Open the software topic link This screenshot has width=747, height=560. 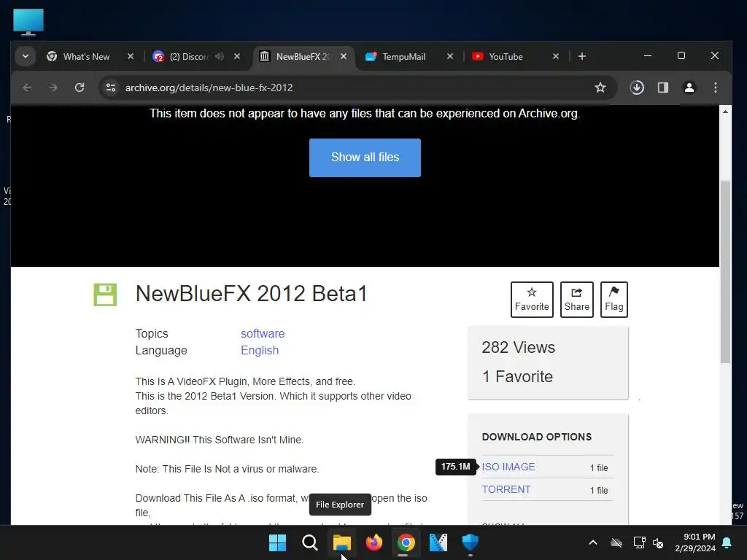tap(263, 334)
